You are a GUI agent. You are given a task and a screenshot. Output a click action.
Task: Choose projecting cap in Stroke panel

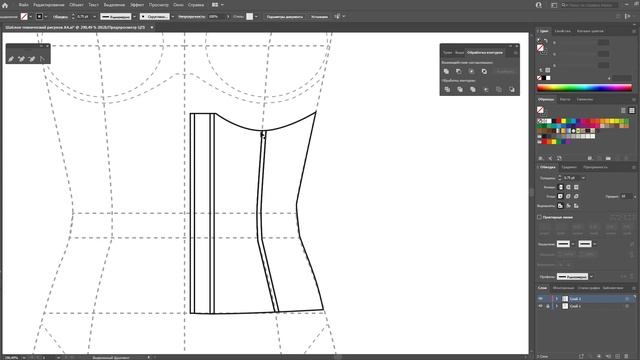(x=576, y=187)
